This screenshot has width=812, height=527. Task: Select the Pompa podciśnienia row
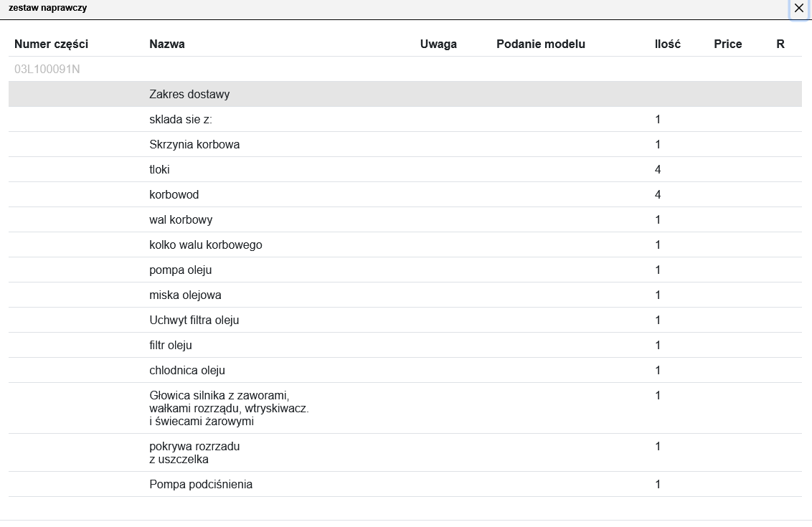point(201,485)
